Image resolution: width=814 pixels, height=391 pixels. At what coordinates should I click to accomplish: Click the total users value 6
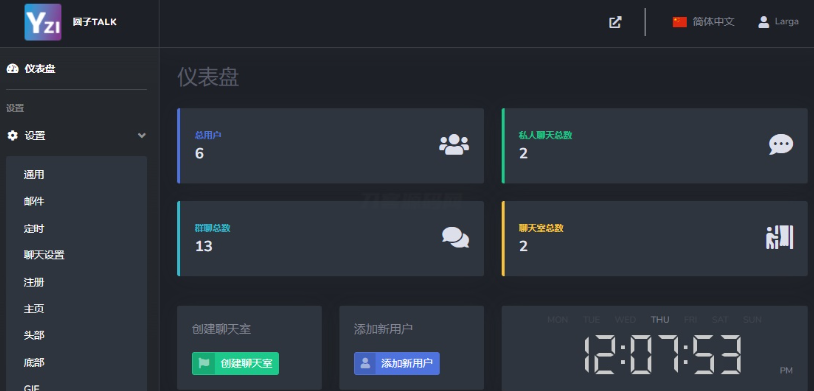[x=199, y=153]
